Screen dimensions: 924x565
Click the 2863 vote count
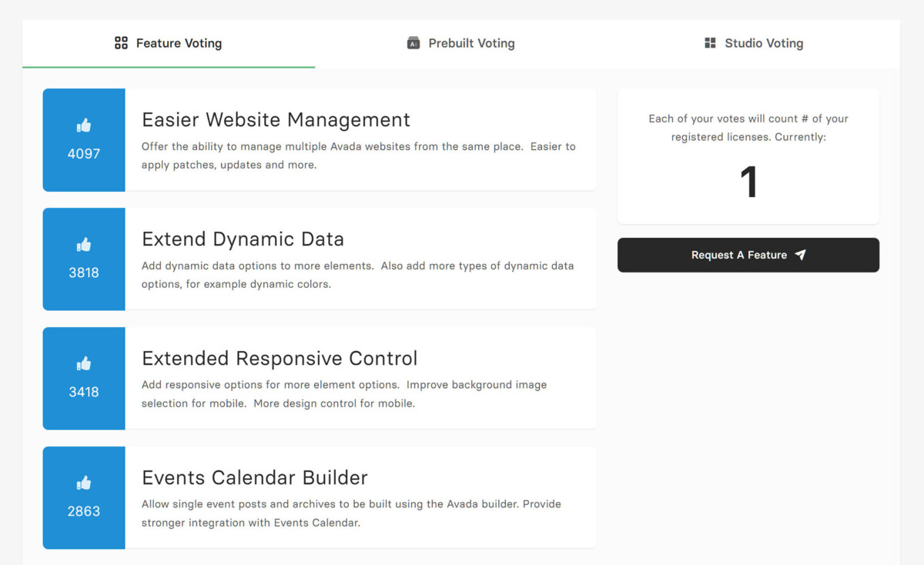[x=84, y=511]
